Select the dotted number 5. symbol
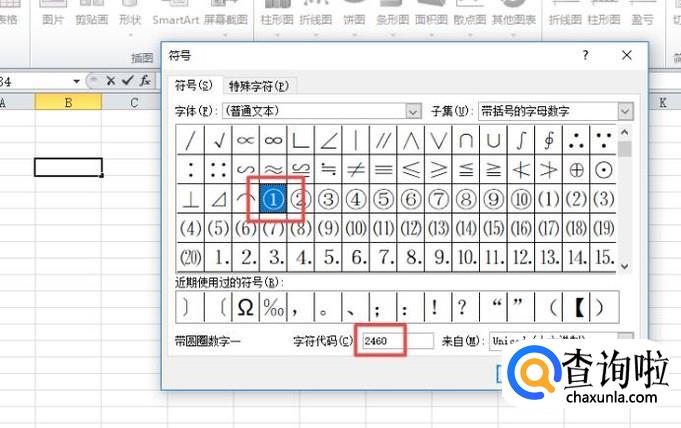Screen dimensions: 681x428 coord(328,257)
